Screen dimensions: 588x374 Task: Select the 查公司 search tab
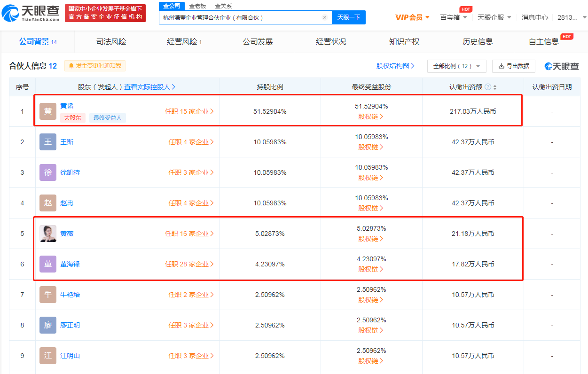coord(172,6)
